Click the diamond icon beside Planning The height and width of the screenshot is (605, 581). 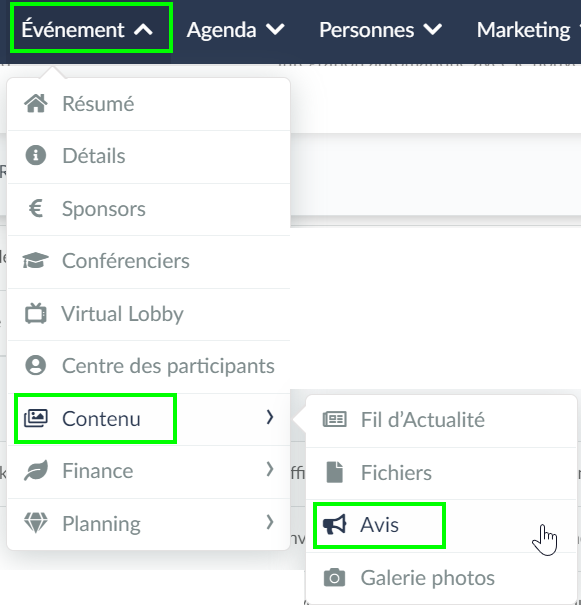click(x=36, y=523)
